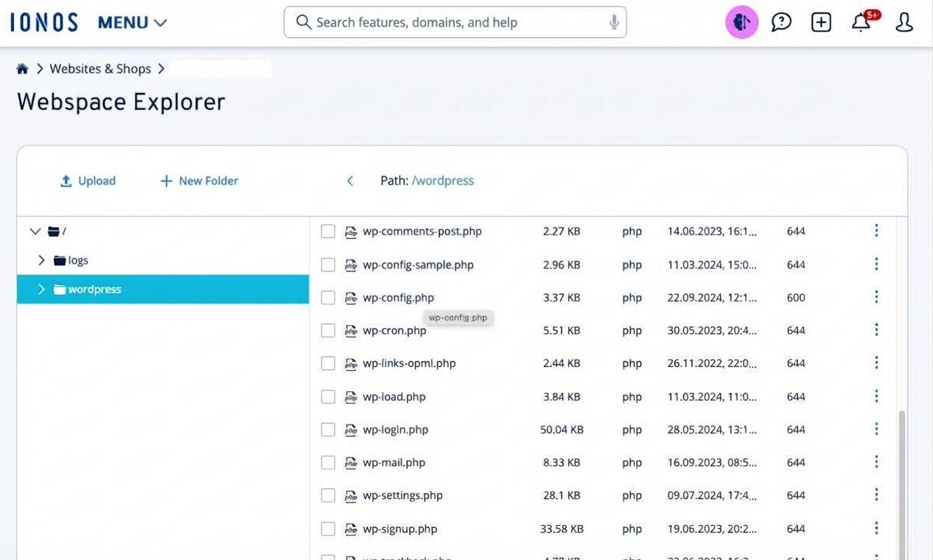Create a folder with New Folder

pos(198,180)
